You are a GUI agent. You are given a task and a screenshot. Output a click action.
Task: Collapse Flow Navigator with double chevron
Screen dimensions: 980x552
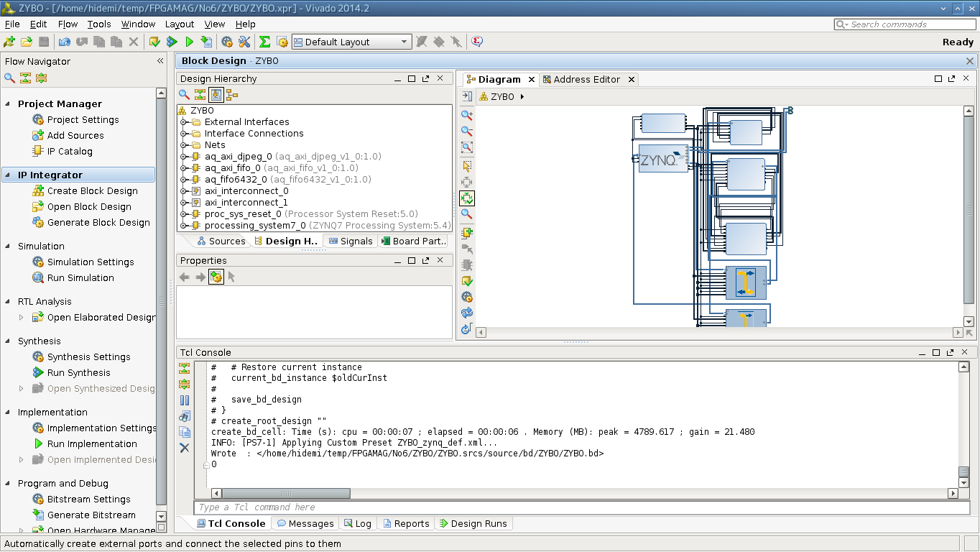(x=160, y=61)
